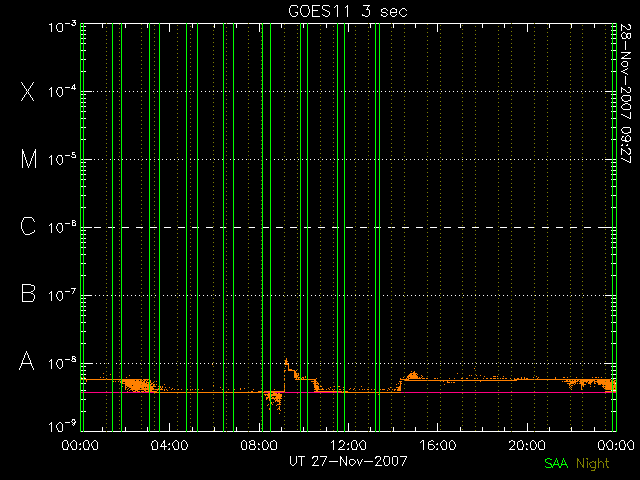Click the 20:00 time axis label

[527, 445]
